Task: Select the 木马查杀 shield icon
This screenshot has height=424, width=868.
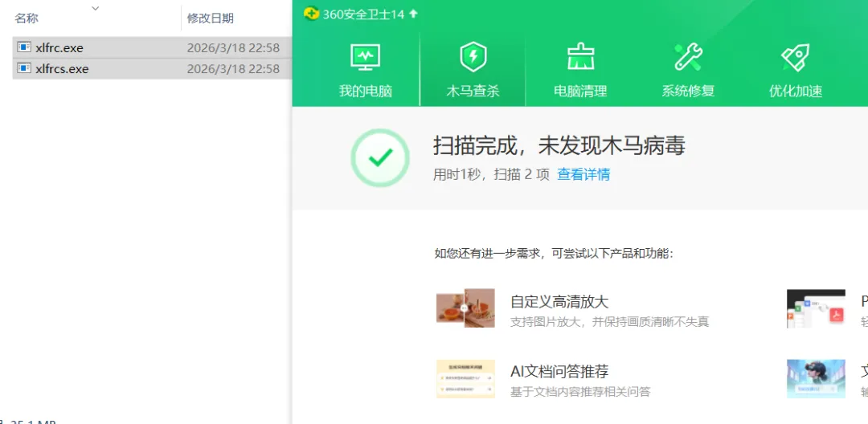Action: point(473,58)
